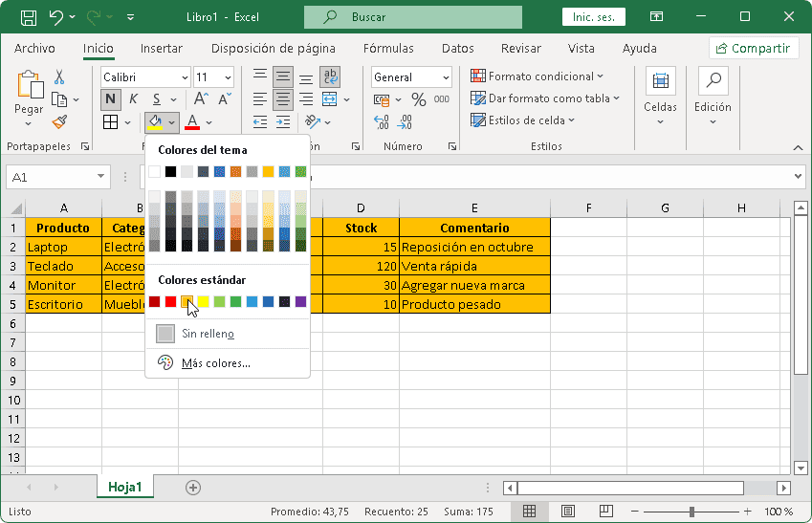
Task: Toggle bold (N) formatting
Action: [x=111, y=98]
